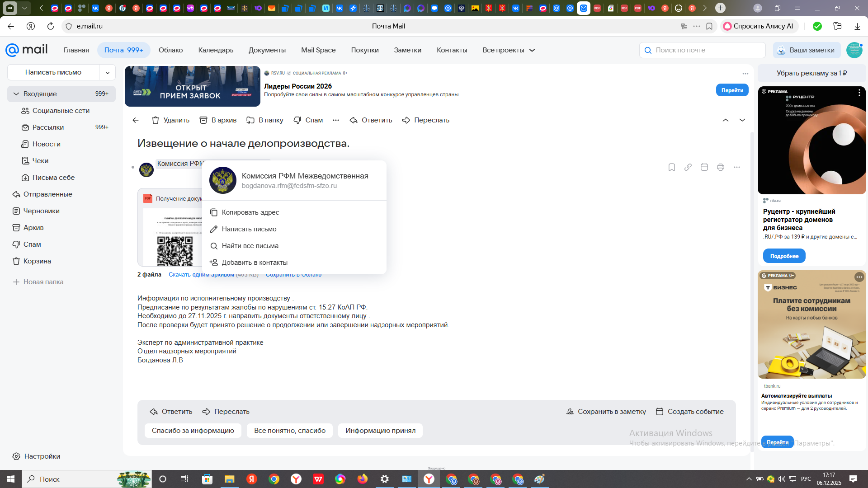Viewport: 868px width, 488px height.
Task: Open the Настройки gear in the sidebar
Action: click(x=17, y=456)
